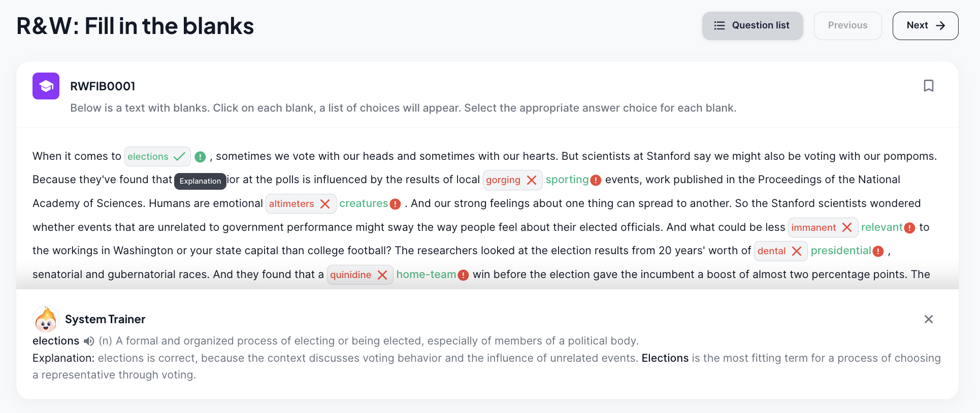This screenshot has height=413, width=980.
Task: Open the dental answer dropdown
Action: point(780,251)
